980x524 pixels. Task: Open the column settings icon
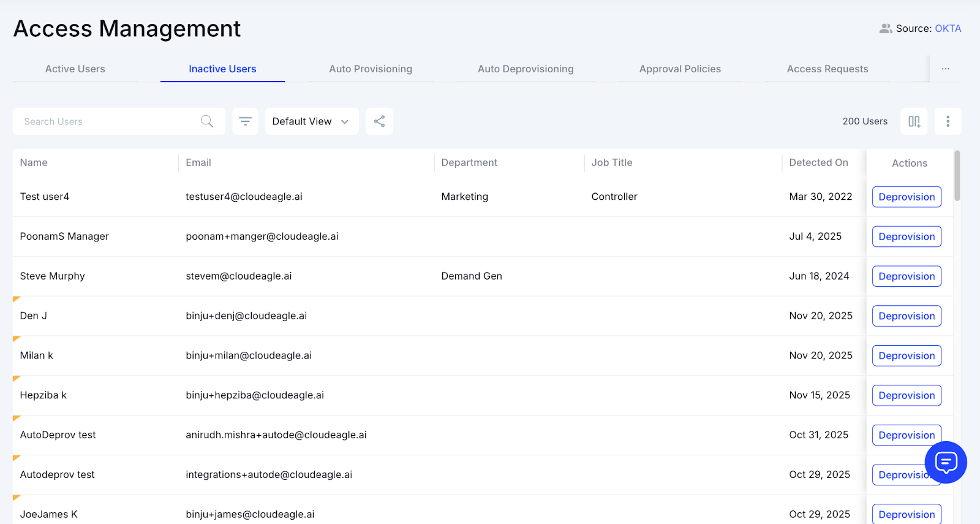click(x=914, y=121)
